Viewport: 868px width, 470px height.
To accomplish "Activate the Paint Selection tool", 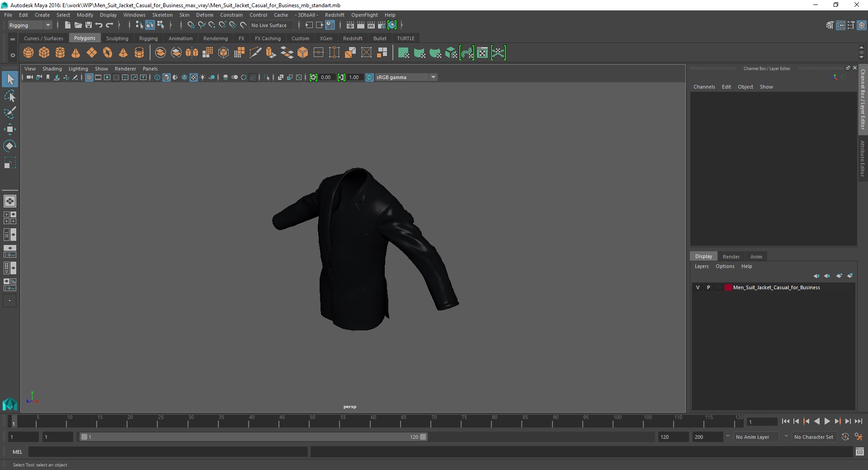I will (x=9, y=113).
